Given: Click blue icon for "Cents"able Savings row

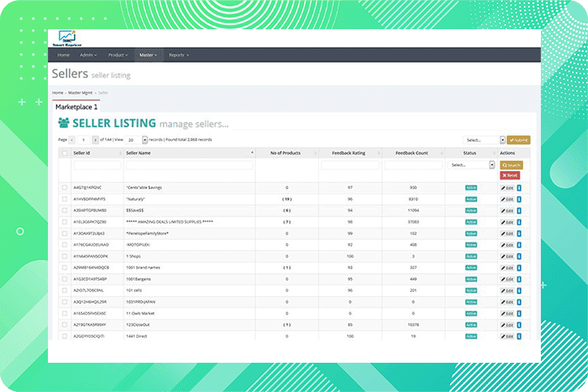Looking at the screenshot, I should point(519,187).
